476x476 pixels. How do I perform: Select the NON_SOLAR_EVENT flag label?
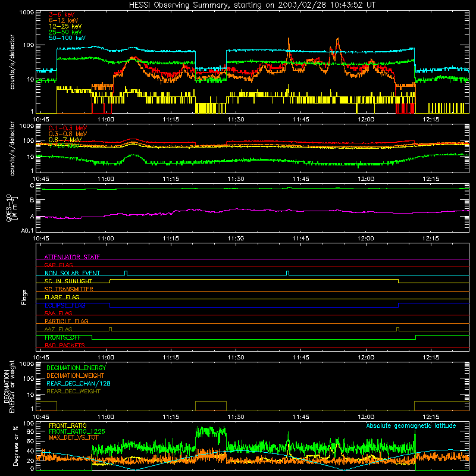tap(72, 273)
